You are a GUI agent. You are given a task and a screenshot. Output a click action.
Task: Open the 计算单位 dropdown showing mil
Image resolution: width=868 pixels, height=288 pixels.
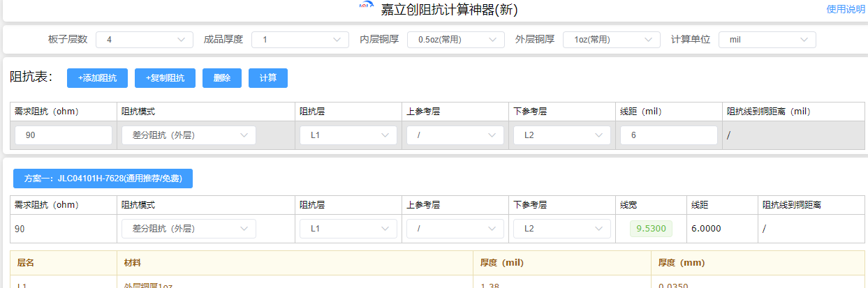click(x=767, y=40)
